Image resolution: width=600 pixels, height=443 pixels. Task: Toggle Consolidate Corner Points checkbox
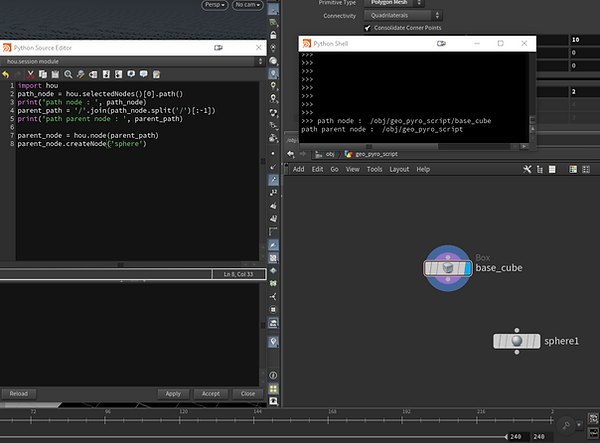click(x=367, y=28)
